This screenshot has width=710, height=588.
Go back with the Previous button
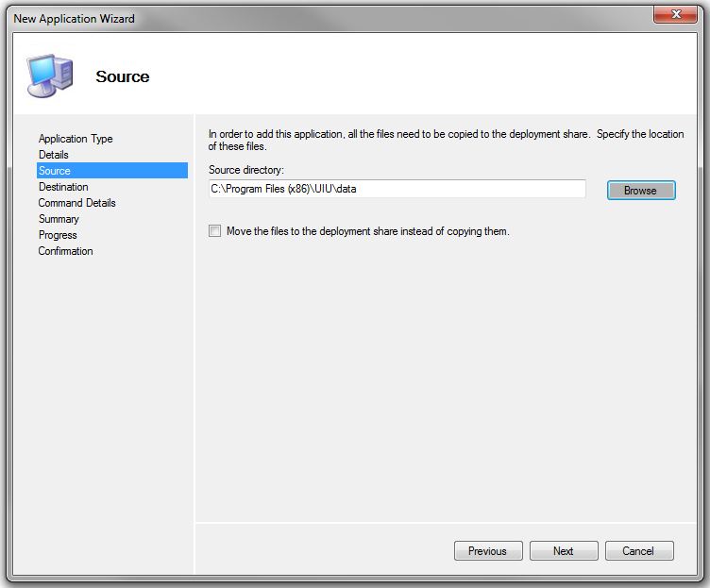click(x=488, y=551)
